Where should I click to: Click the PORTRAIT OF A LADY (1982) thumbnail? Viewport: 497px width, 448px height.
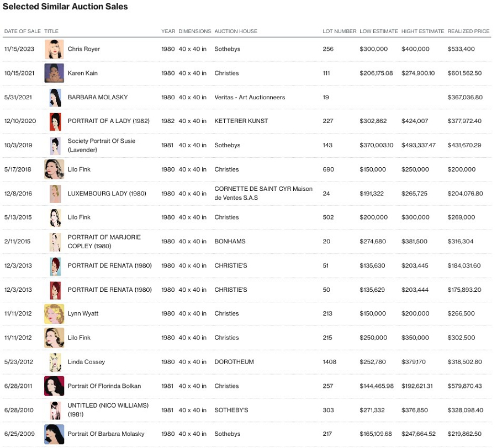click(55, 121)
